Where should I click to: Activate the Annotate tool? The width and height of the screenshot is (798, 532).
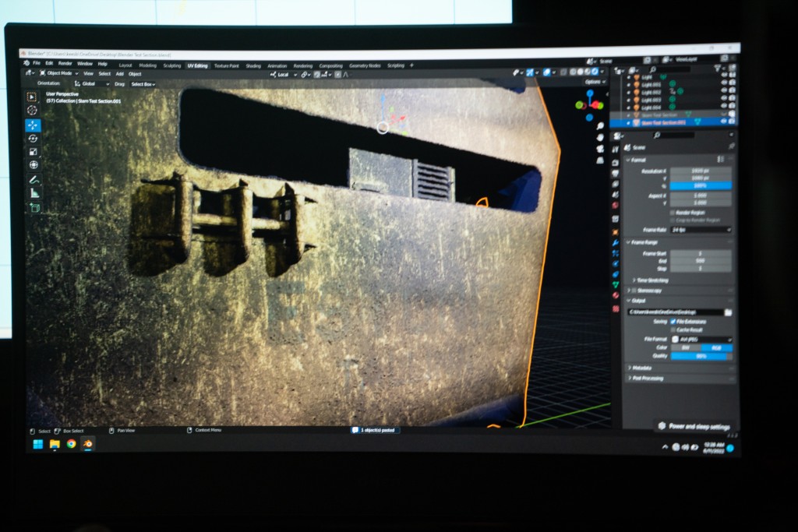tap(34, 179)
